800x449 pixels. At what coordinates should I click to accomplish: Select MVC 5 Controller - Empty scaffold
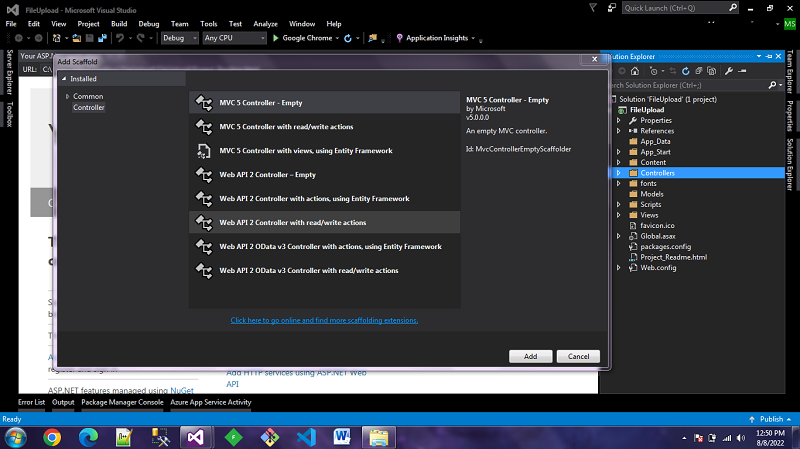pos(324,103)
